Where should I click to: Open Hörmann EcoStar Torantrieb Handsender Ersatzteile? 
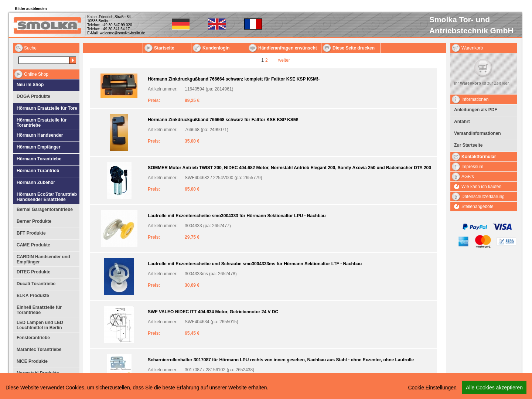point(46,197)
